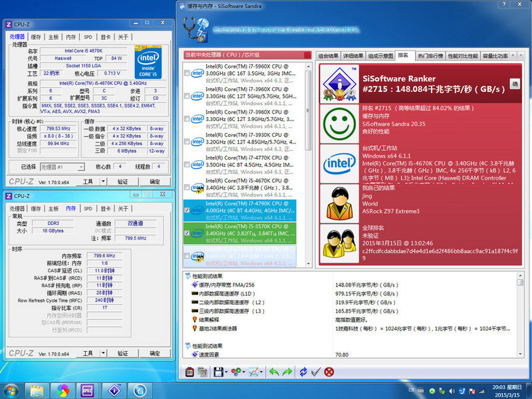Uncheck the Core i5-3570K CPU checkbox

[x=188, y=233]
